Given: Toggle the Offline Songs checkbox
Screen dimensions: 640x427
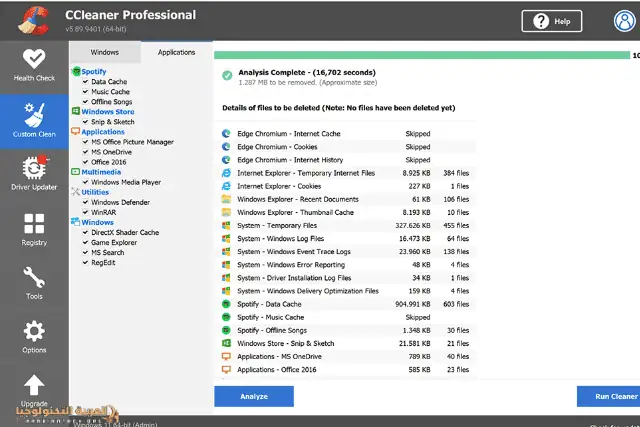Looking at the screenshot, I should click(85, 102).
